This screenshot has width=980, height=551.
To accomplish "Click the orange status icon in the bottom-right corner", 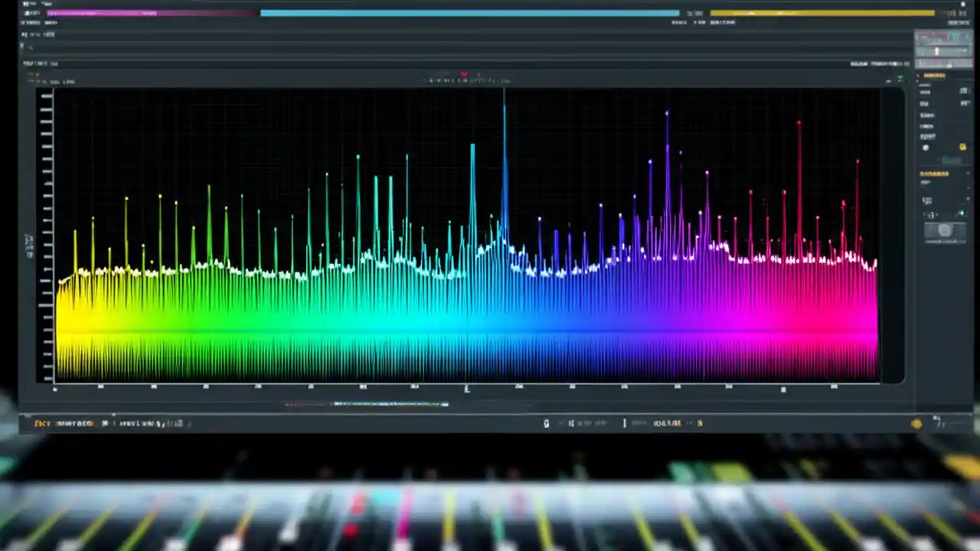I will [x=917, y=422].
